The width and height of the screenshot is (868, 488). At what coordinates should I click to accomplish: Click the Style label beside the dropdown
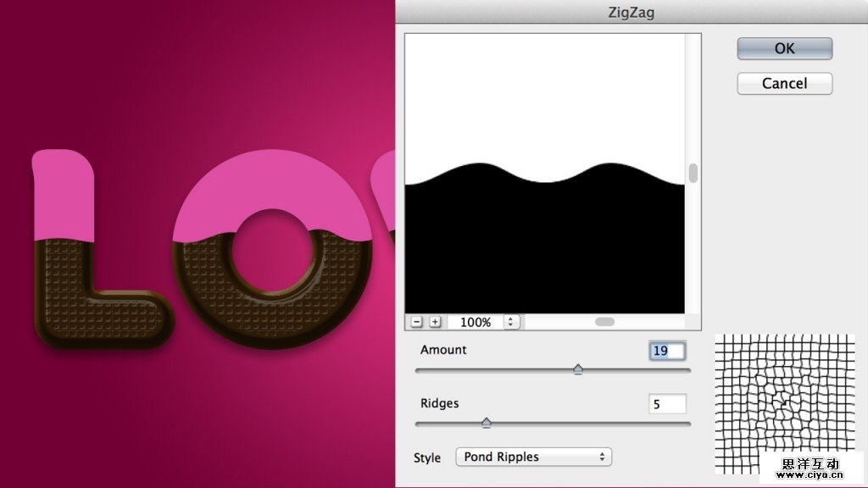pyautogui.click(x=426, y=457)
